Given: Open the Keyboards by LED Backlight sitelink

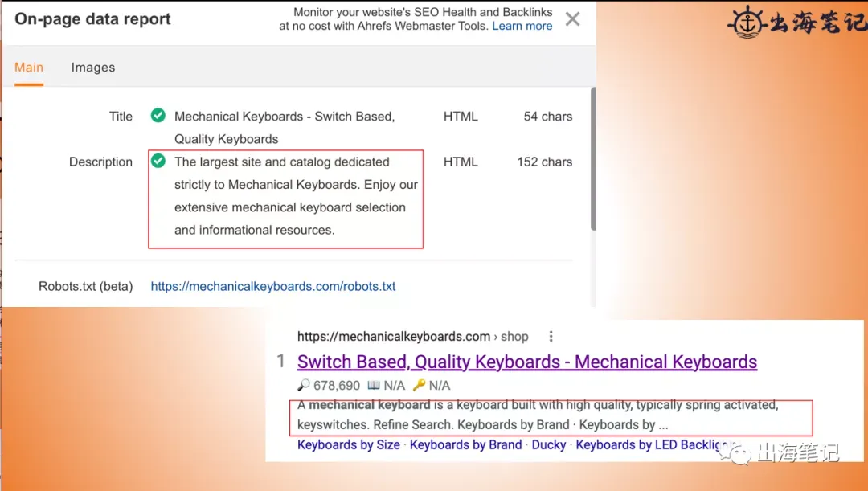Looking at the screenshot, I should pos(653,444).
